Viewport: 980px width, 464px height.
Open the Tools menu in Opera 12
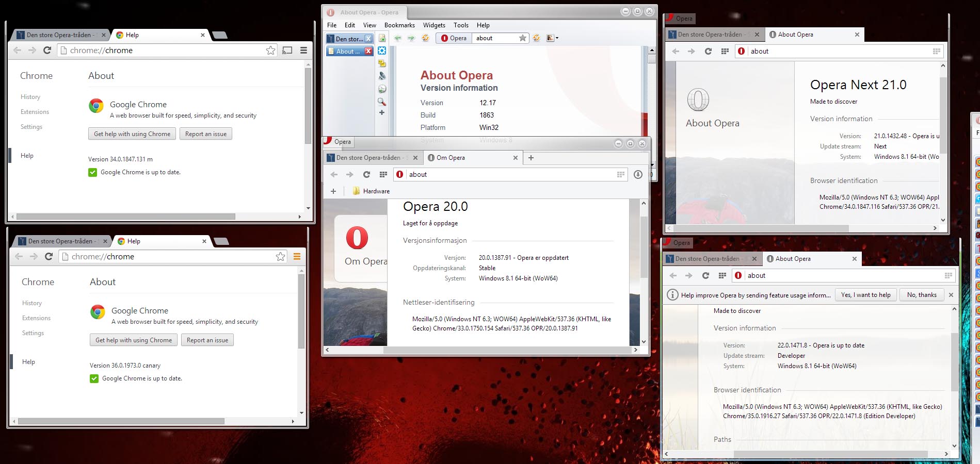pyautogui.click(x=461, y=25)
